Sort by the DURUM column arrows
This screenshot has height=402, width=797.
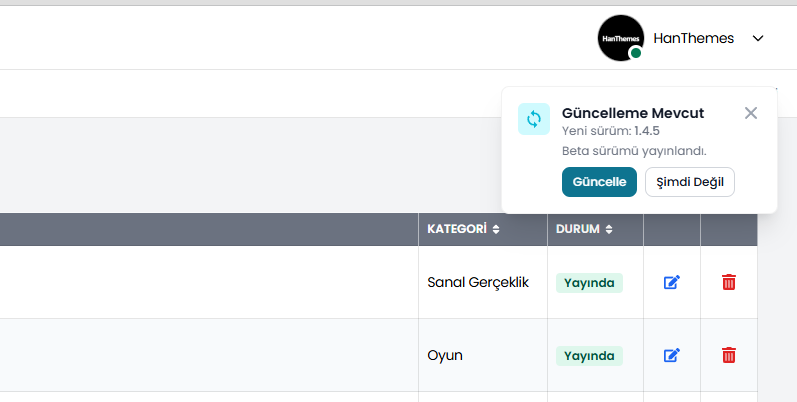608,229
